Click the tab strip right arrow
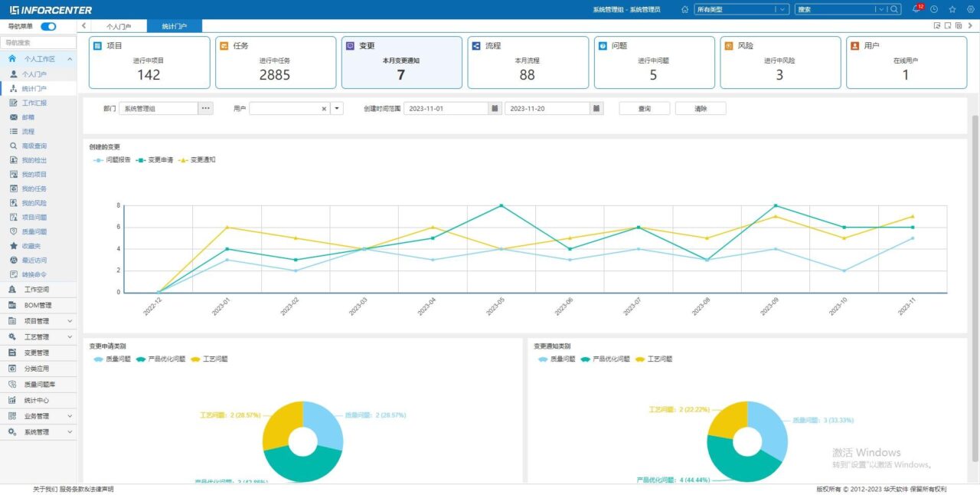 (971, 25)
